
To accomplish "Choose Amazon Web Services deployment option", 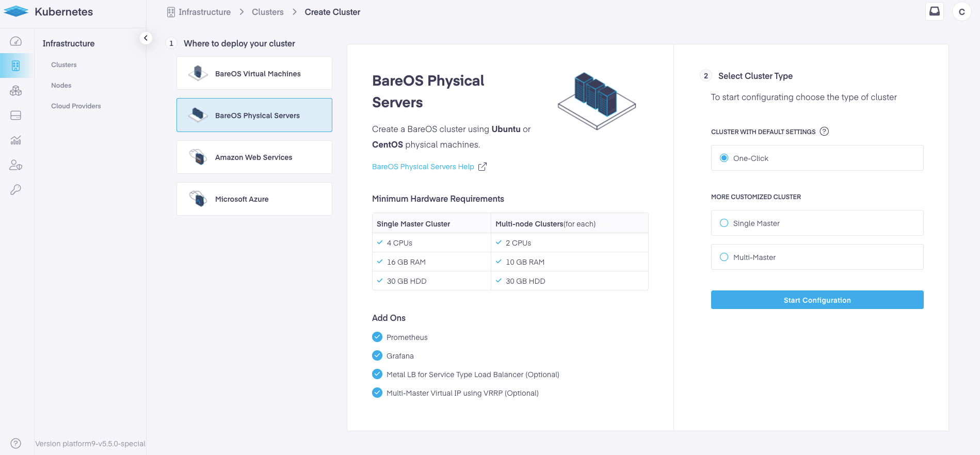I will [254, 157].
